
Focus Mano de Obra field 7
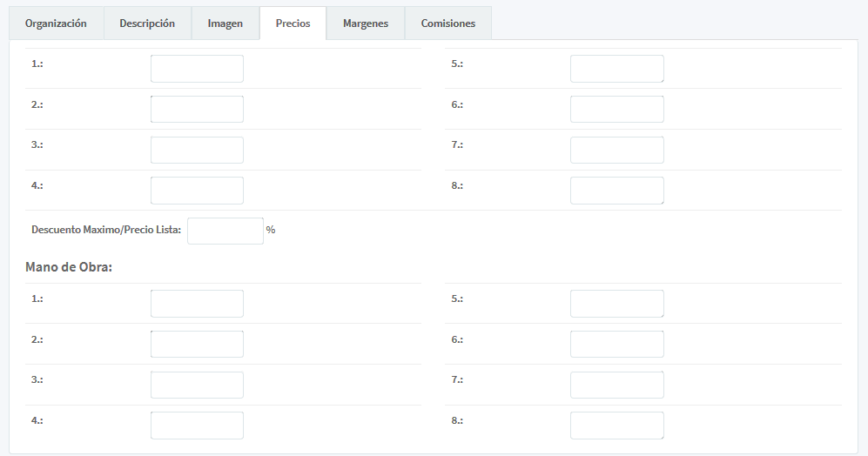tap(616, 385)
